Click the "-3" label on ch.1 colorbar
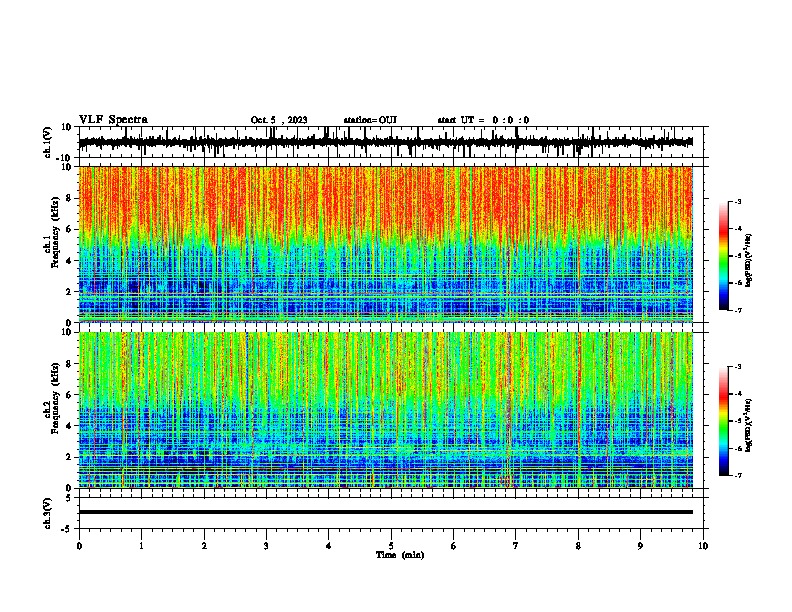Viewport: 792px width, 612px height. (737, 202)
